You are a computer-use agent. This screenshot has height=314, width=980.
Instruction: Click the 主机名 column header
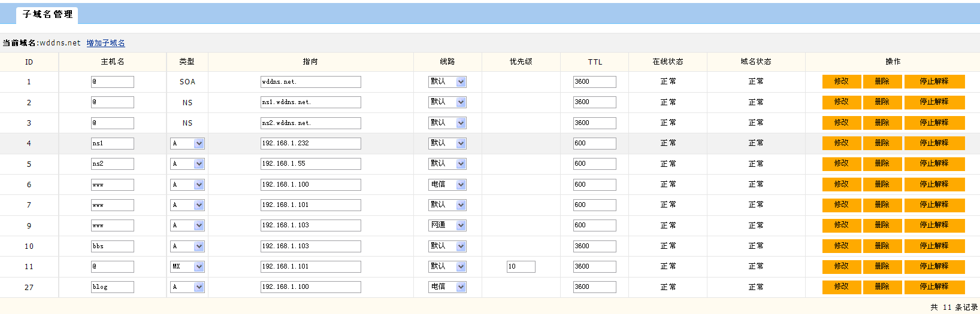point(113,62)
